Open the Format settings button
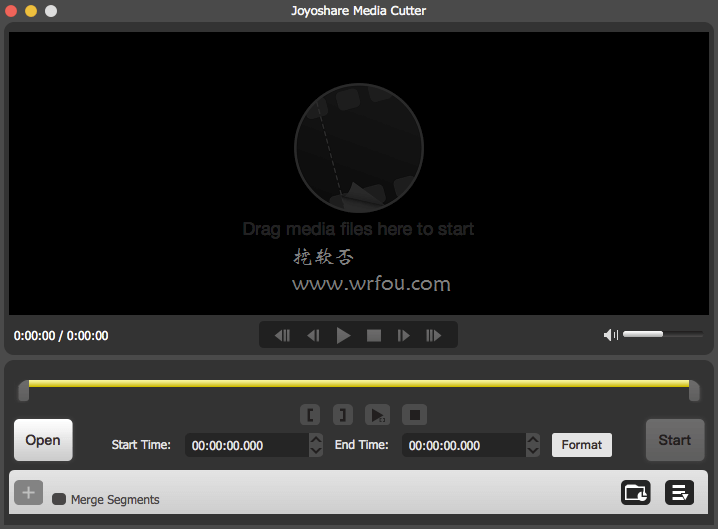Viewport: 718px width, 529px height. (582, 445)
